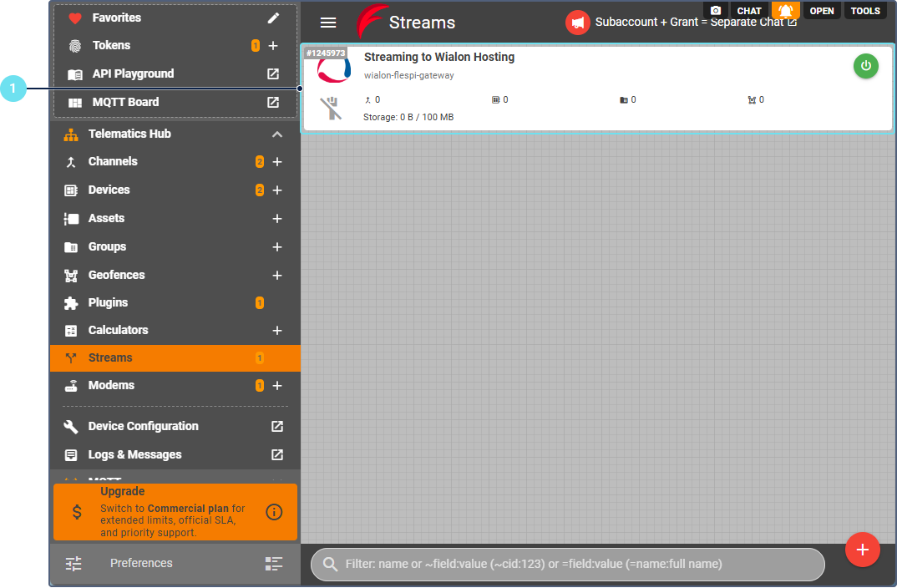This screenshot has width=897, height=588.
Task: Edit Favorites with the pencil icon
Action: 273,18
